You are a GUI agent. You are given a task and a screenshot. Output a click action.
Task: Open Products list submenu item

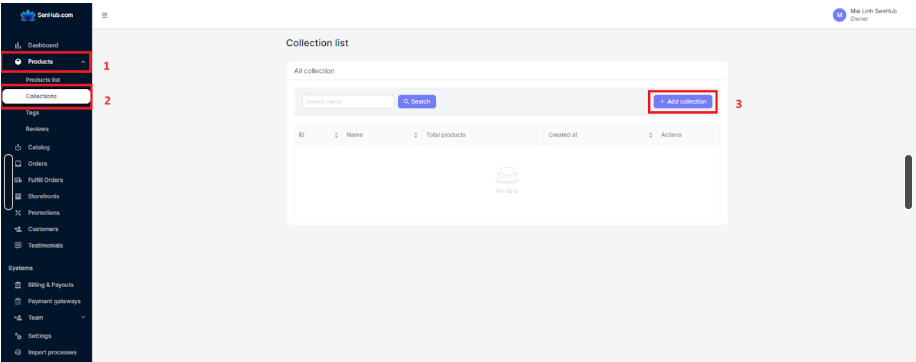coord(43,79)
